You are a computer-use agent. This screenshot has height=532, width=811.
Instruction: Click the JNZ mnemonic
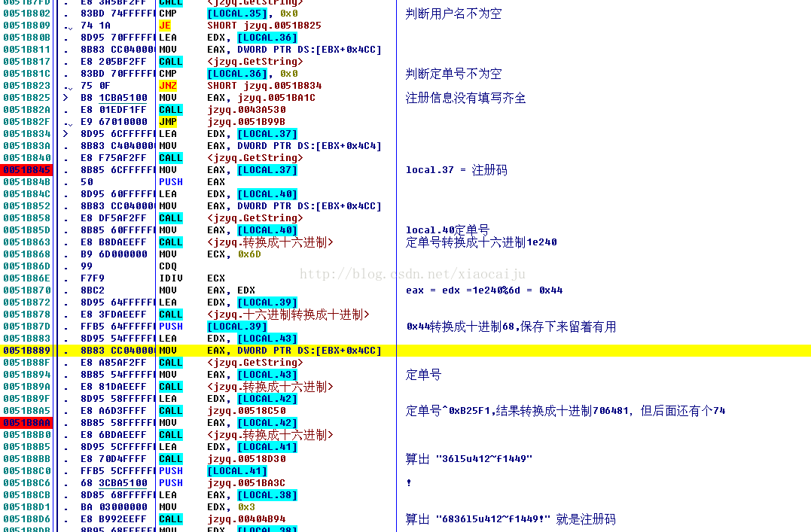[168, 85]
